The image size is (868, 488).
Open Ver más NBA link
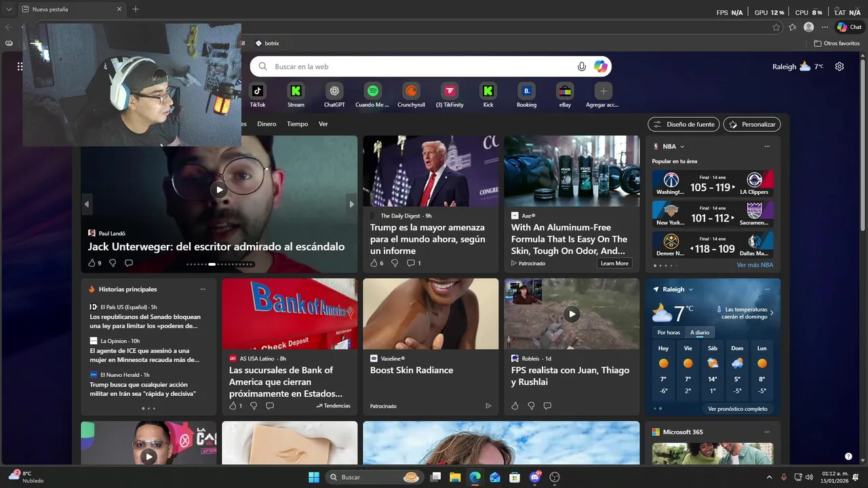pos(755,265)
